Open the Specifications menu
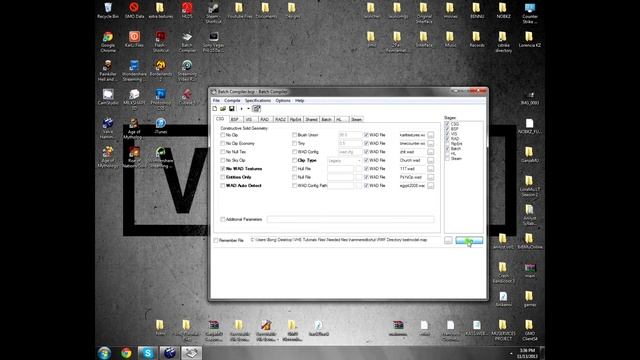640x360 pixels. coord(258,100)
